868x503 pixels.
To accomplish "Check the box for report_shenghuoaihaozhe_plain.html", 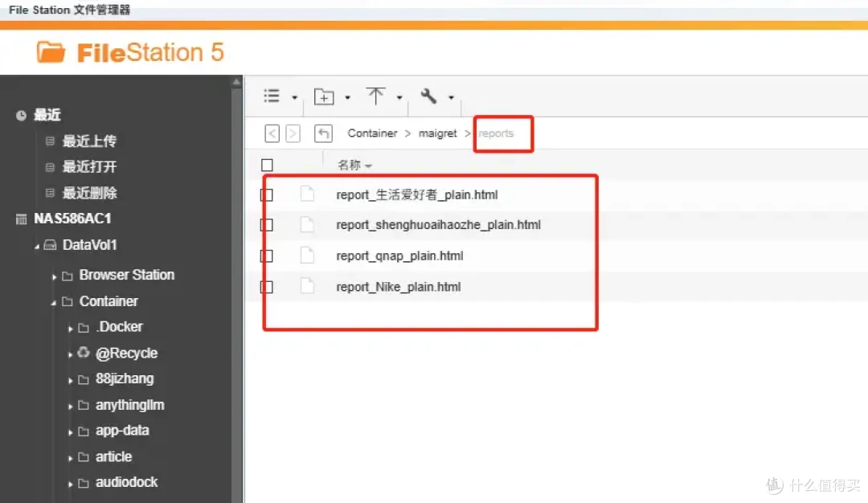I will click(267, 225).
